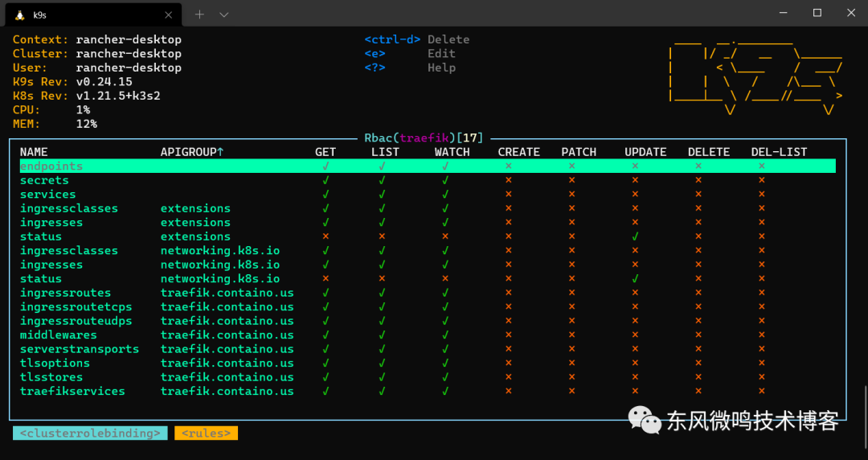Select the secrets row
868x460 pixels.
[x=428, y=180]
